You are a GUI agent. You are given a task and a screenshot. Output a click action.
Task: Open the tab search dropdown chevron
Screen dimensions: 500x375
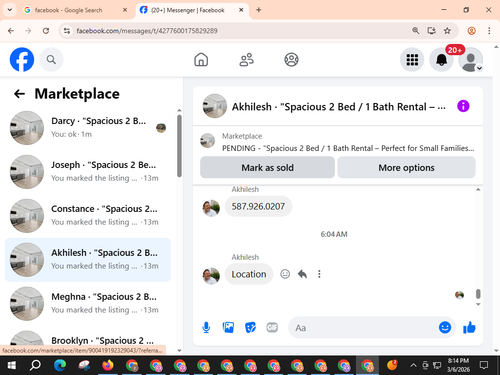click(x=10, y=10)
